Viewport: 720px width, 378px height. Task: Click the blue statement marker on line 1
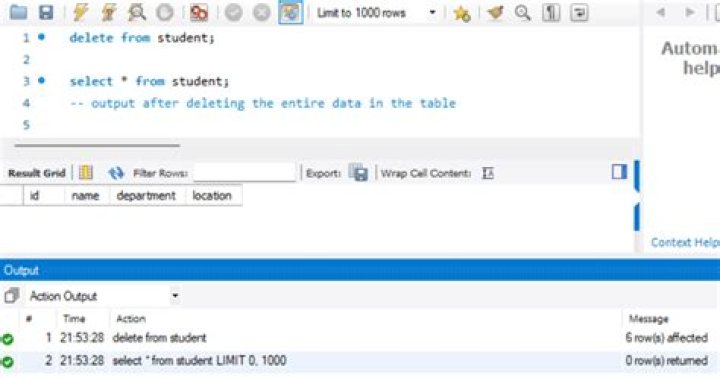tap(41, 37)
